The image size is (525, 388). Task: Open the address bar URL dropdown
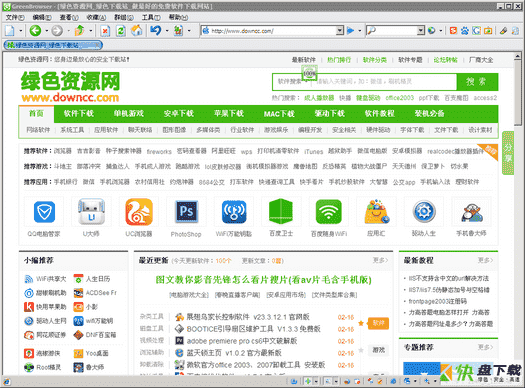[340, 31]
